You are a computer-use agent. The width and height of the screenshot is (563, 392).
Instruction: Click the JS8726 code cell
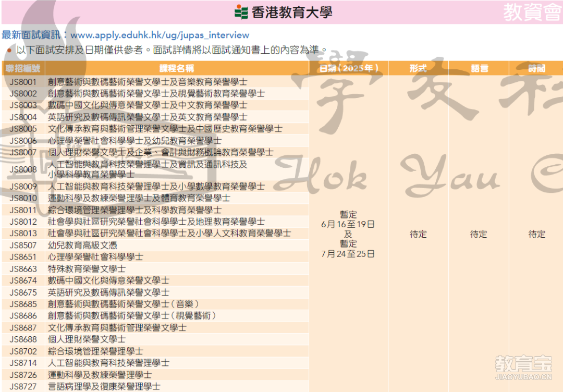click(23, 375)
